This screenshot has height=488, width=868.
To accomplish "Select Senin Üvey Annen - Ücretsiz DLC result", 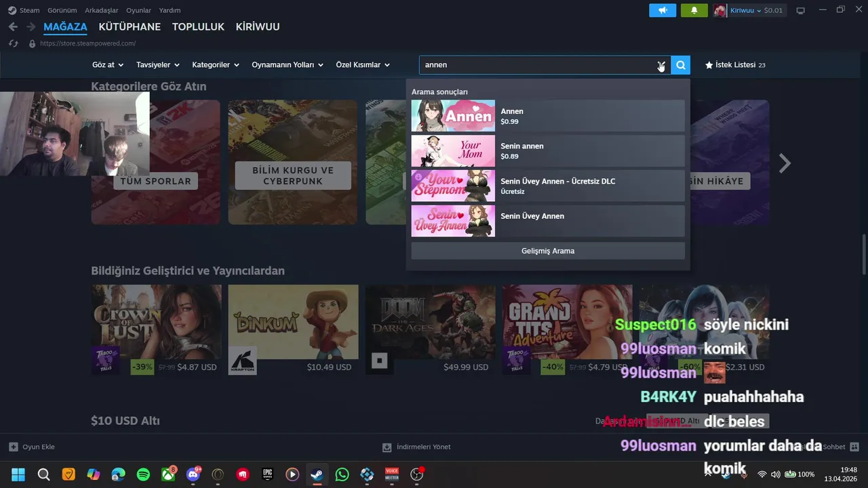I will pyautogui.click(x=548, y=186).
